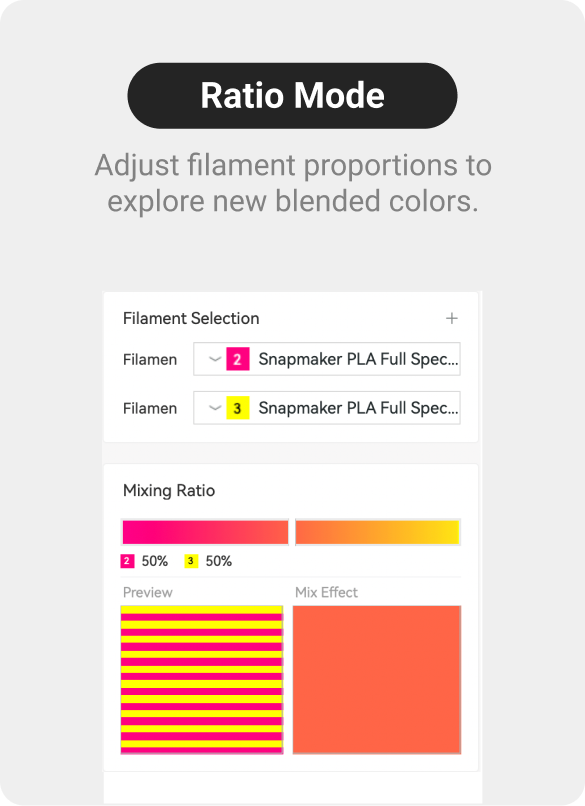Click the orange Mix Effect swatch
Screen dimensions: 585x806
(377, 680)
